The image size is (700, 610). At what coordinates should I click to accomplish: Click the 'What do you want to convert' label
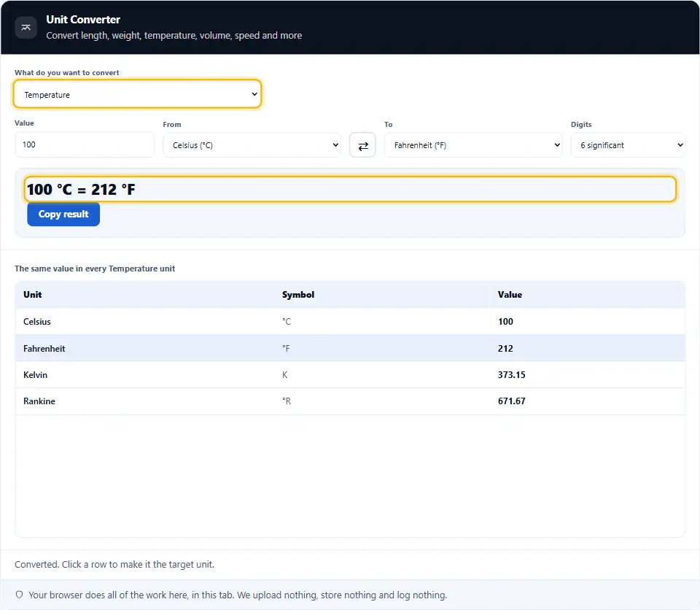(x=67, y=72)
